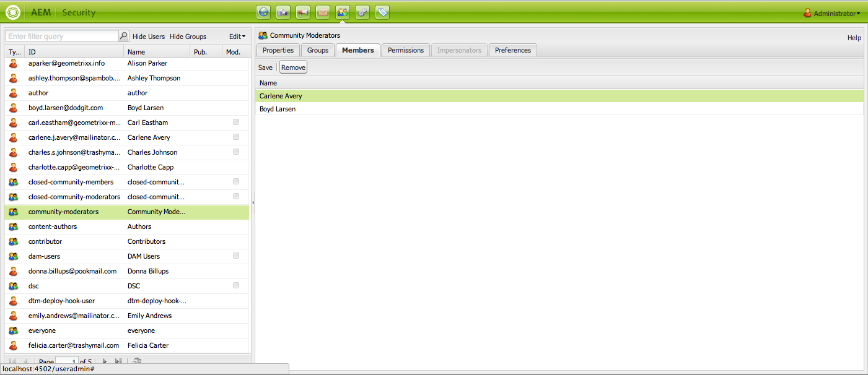Click the AEM logo icon
The image size is (868, 375).
click(13, 12)
